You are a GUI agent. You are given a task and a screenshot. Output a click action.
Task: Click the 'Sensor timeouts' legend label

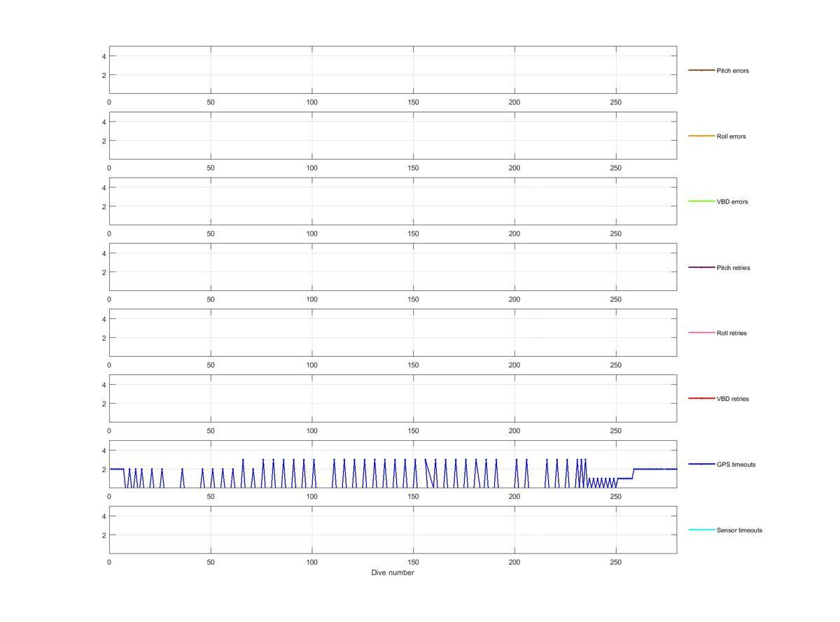pos(739,530)
